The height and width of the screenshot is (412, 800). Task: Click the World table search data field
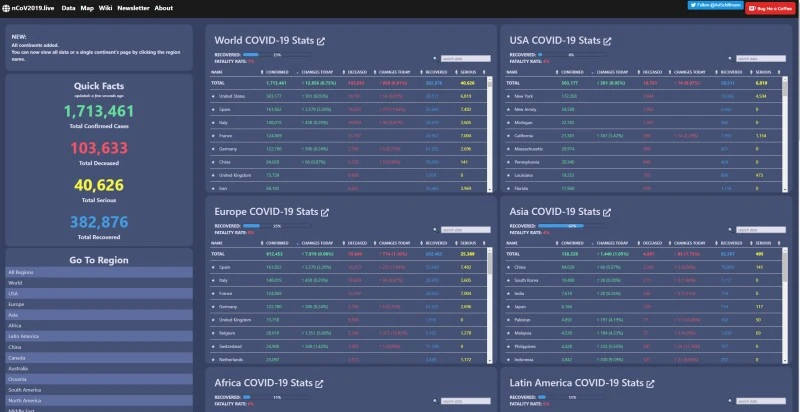click(x=464, y=59)
